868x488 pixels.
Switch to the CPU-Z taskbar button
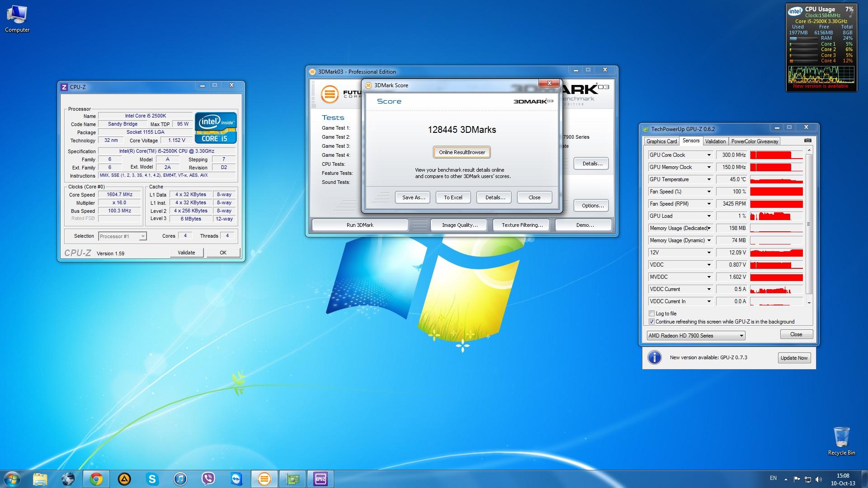pyautogui.click(x=321, y=479)
